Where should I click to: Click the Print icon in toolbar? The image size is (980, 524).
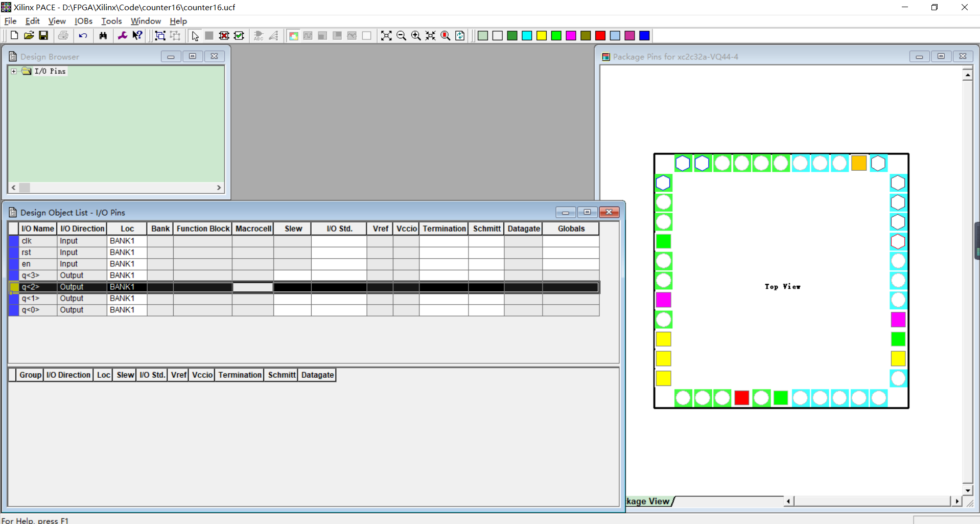pyautogui.click(x=63, y=35)
